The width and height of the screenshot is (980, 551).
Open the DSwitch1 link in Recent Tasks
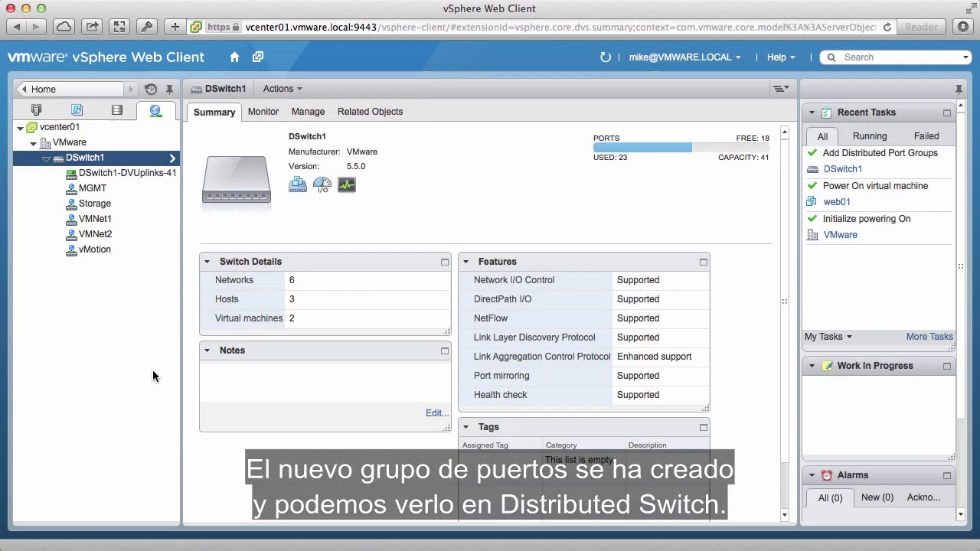click(842, 169)
